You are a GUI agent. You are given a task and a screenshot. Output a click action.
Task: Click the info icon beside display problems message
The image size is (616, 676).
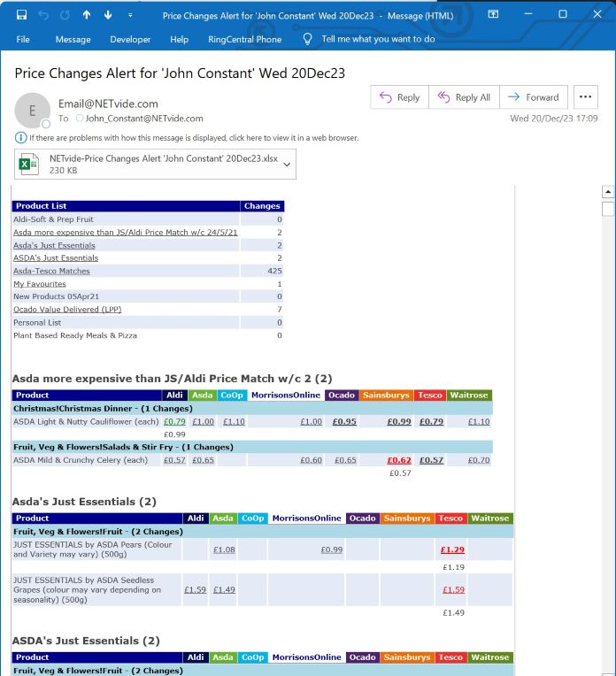(20, 138)
